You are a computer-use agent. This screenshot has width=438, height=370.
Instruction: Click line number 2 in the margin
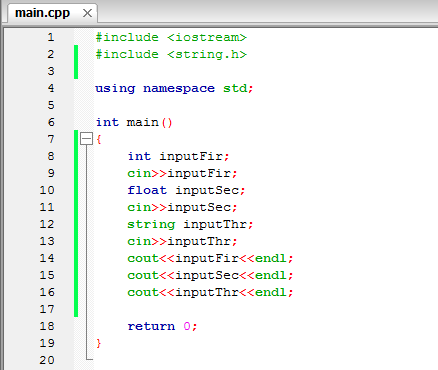[51, 54]
